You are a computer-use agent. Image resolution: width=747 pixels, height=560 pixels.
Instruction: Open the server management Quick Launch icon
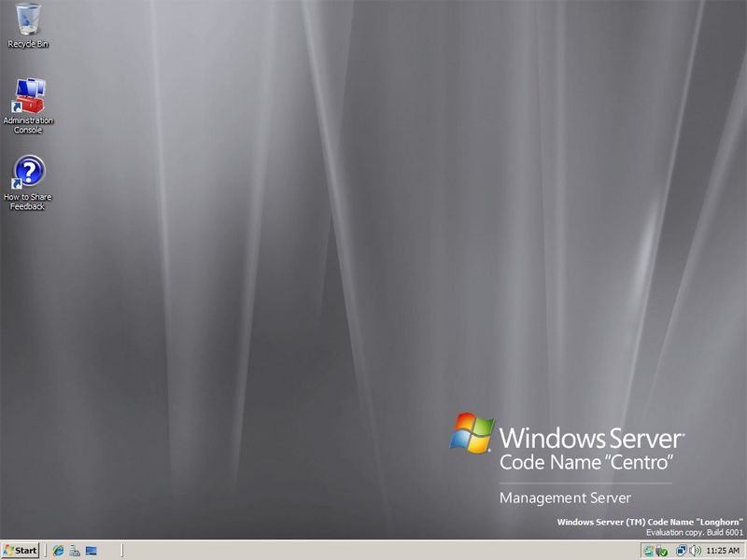point(74,550)
